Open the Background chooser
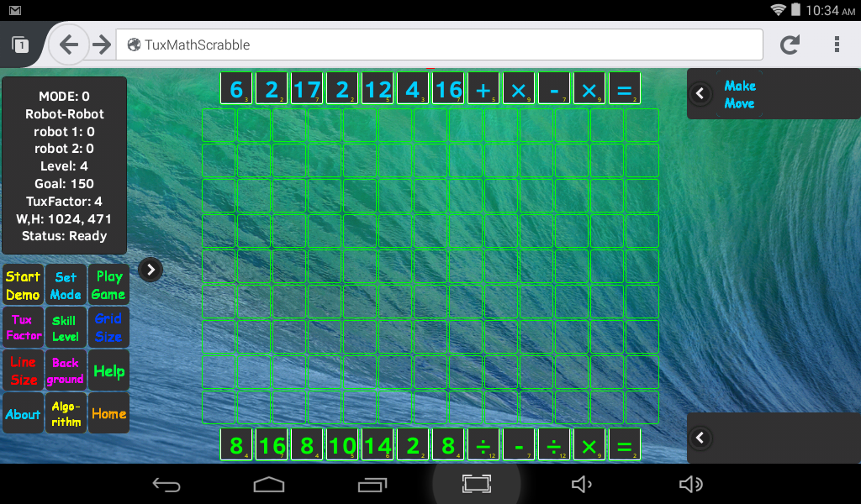 pos(66,370)
